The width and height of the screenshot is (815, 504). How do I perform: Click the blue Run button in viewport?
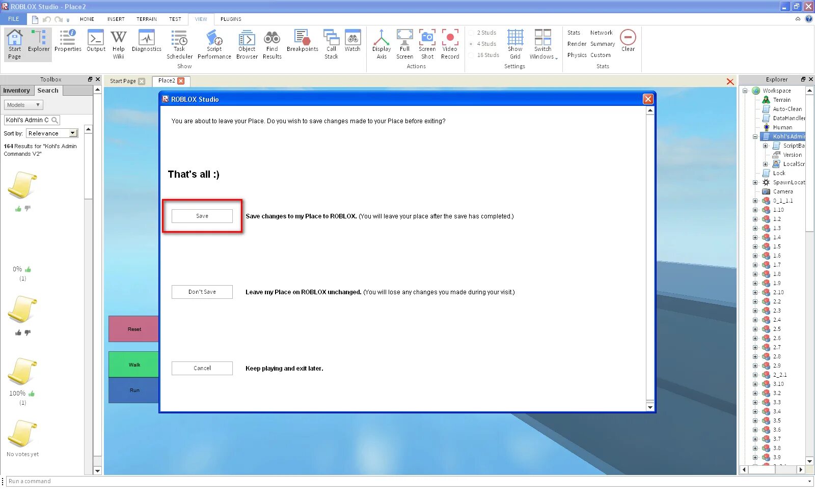point(134,390)
